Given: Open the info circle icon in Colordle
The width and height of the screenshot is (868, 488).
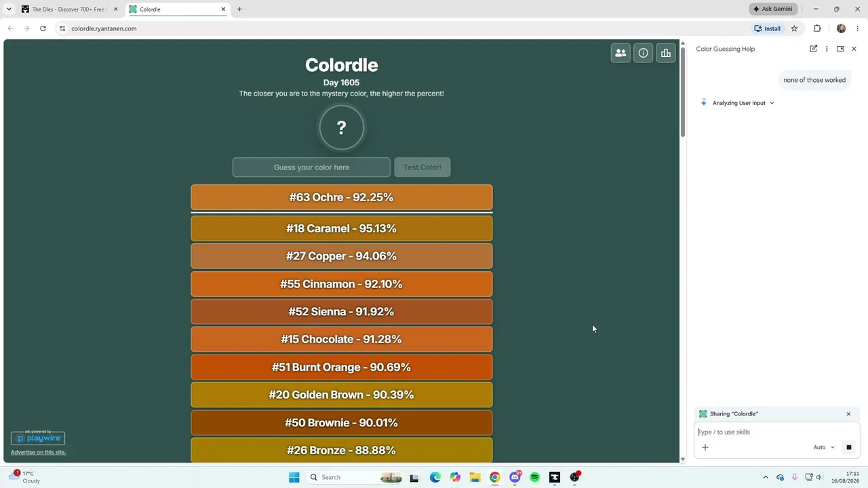Looking at the screenshot, I should 644,53.
